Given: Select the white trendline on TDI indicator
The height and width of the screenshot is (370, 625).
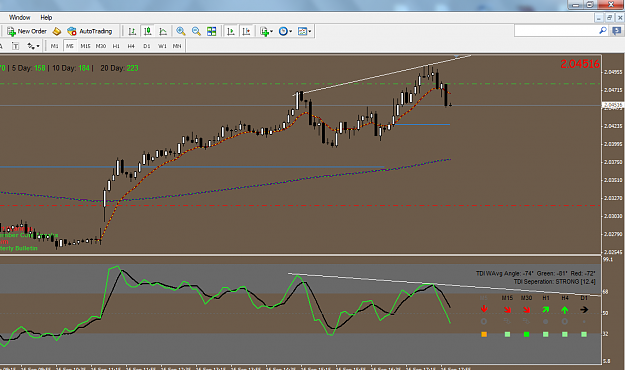Looking at the screenshot, I should pos(444,285).
